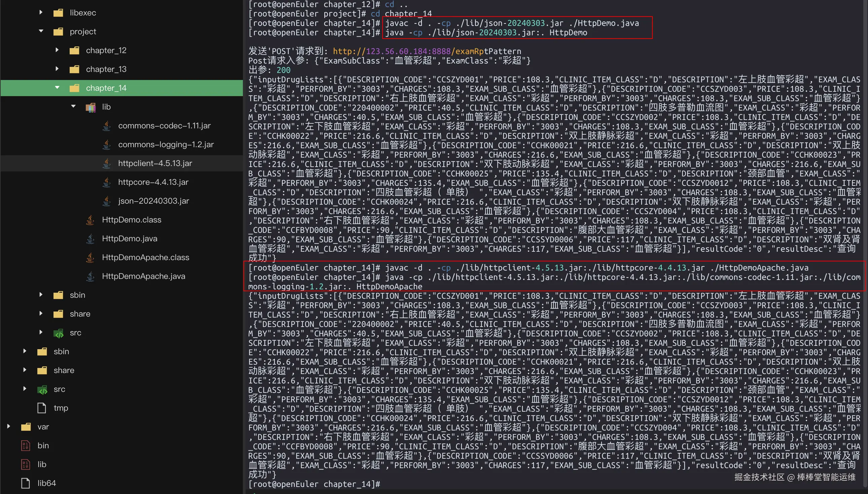The width and height of the screenshot is (868, 494).
Task: Click the bin binary file icon
Action: point(26,446)
